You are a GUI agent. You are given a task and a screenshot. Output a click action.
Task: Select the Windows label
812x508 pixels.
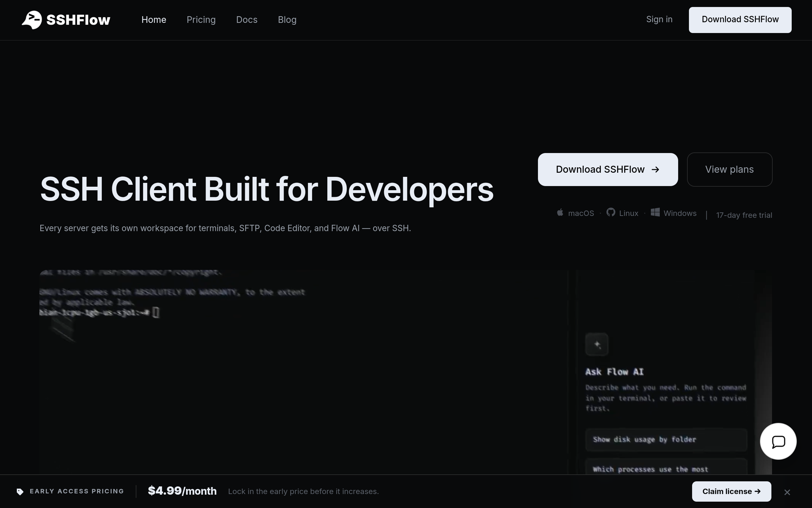coord(680,213)
